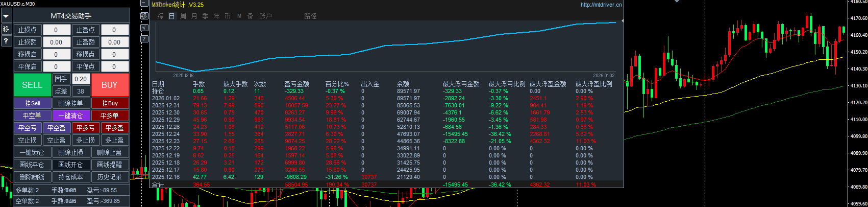868x207 pixels.
Task: Click the red BUY button
Action: coord(110,85)
